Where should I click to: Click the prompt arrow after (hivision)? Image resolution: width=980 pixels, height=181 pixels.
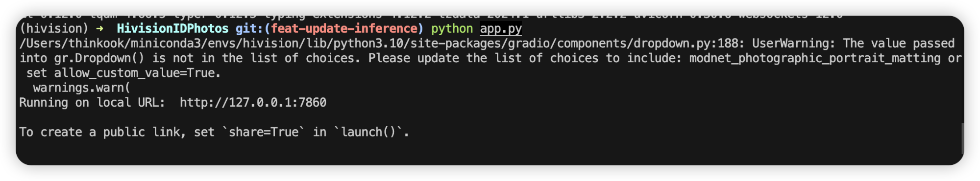100,29
